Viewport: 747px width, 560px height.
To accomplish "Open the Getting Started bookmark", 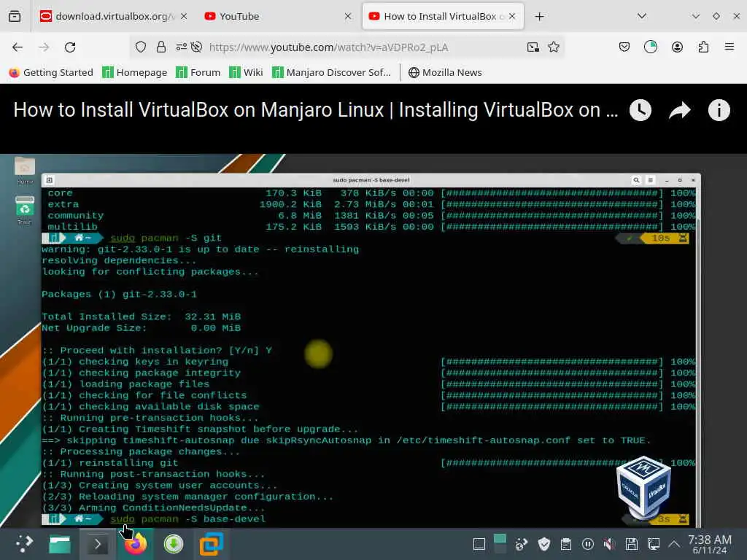I will (51, 72).
